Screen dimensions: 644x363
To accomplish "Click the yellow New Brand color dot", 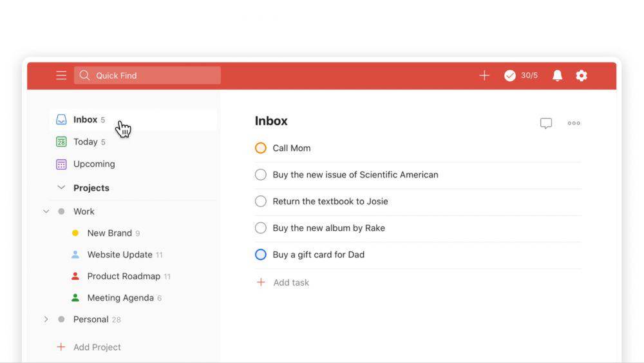I will [x=75, y=233].
